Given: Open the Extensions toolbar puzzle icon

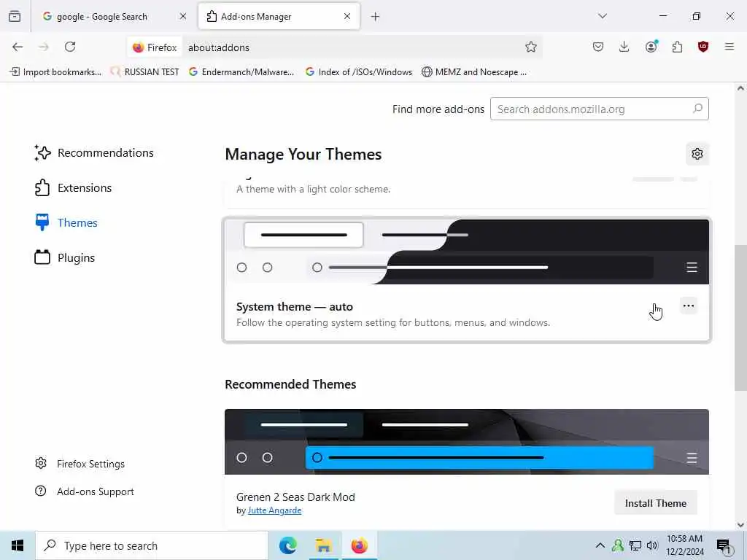Looking at the screenshot, I should pos(677,47).
